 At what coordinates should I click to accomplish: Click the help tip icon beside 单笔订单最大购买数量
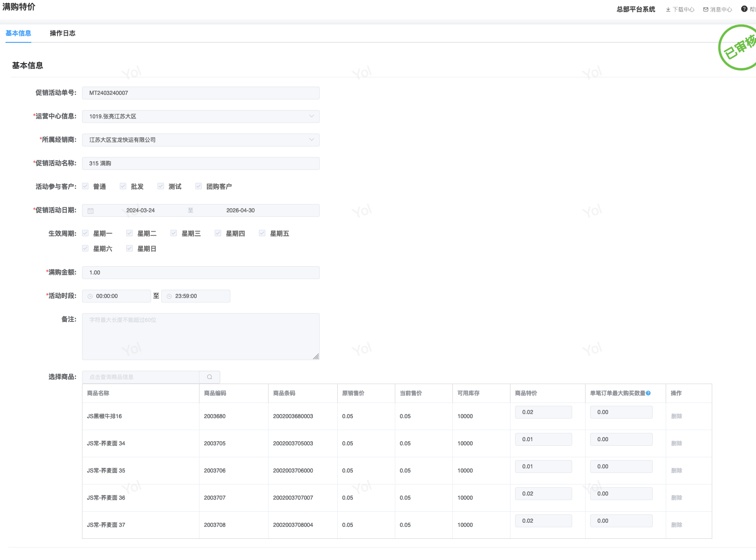[648, 393]
